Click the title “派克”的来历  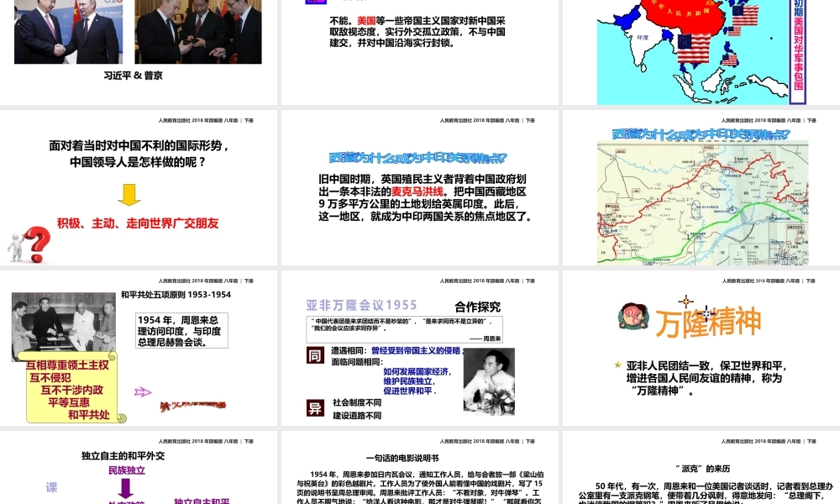(702, 469)
